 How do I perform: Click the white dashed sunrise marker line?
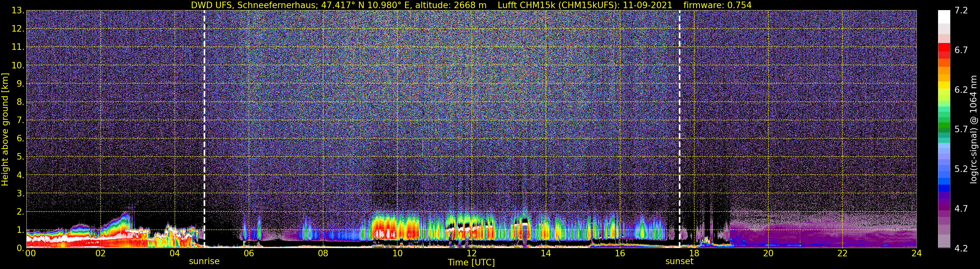[204, 130]
